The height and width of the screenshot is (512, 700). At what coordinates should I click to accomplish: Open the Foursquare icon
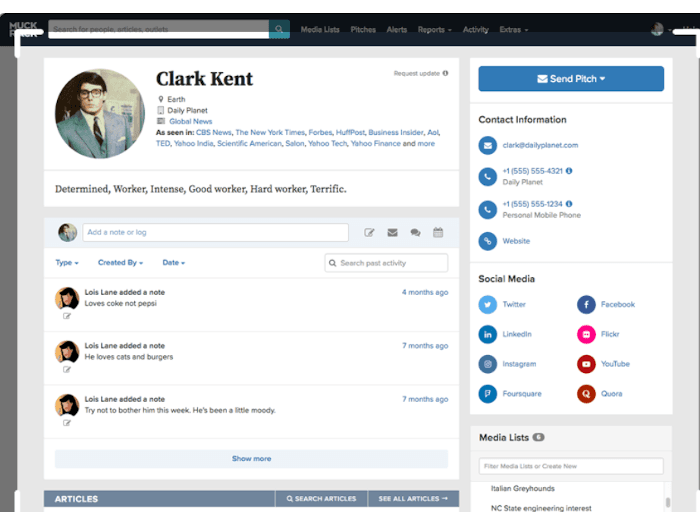point(487,394)
